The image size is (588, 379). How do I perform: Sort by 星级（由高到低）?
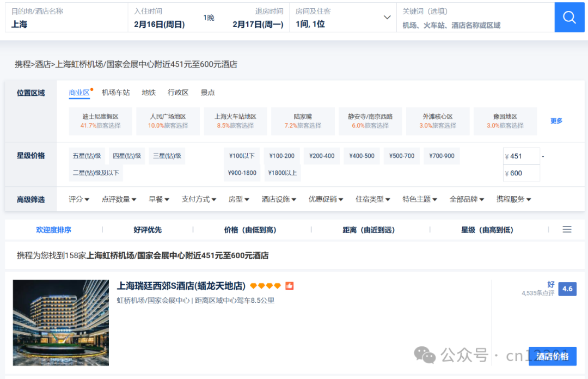click(487, 230)
